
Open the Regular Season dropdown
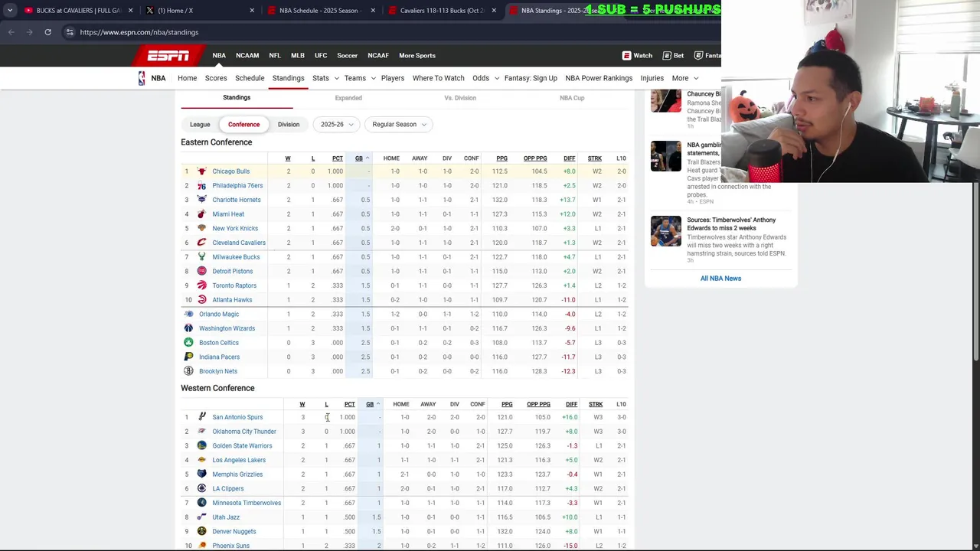point(399,124)
